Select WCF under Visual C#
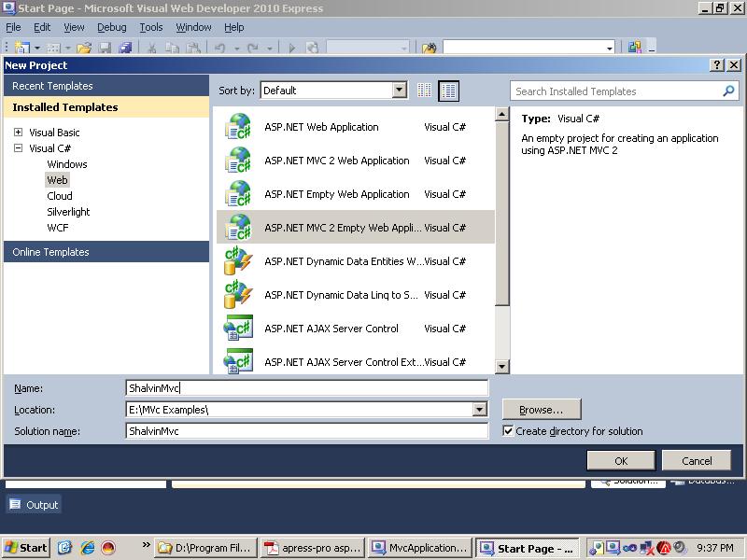 pyautogui.click(x=58, y=228)
